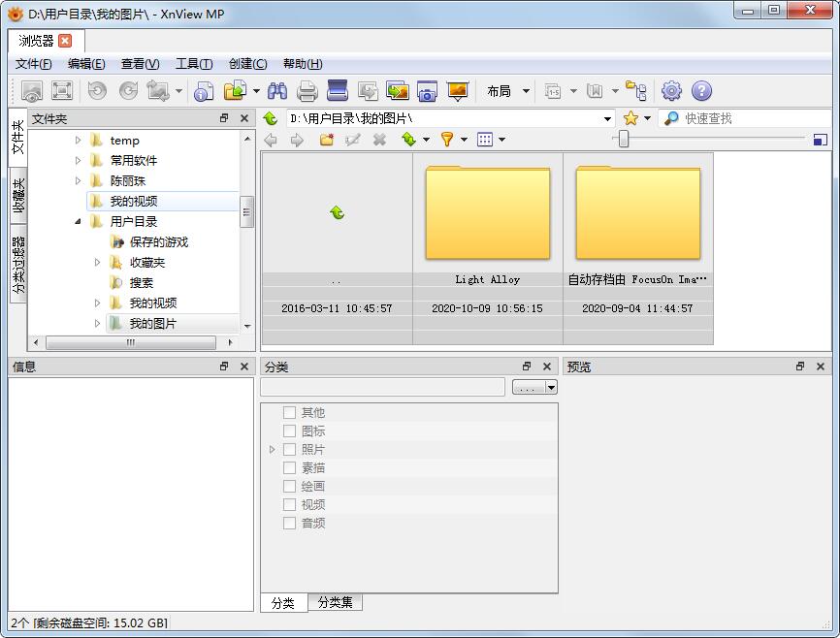Click the rotate counterclockwise toolbar icon
The image size is (840, 638).
(95, 90)
